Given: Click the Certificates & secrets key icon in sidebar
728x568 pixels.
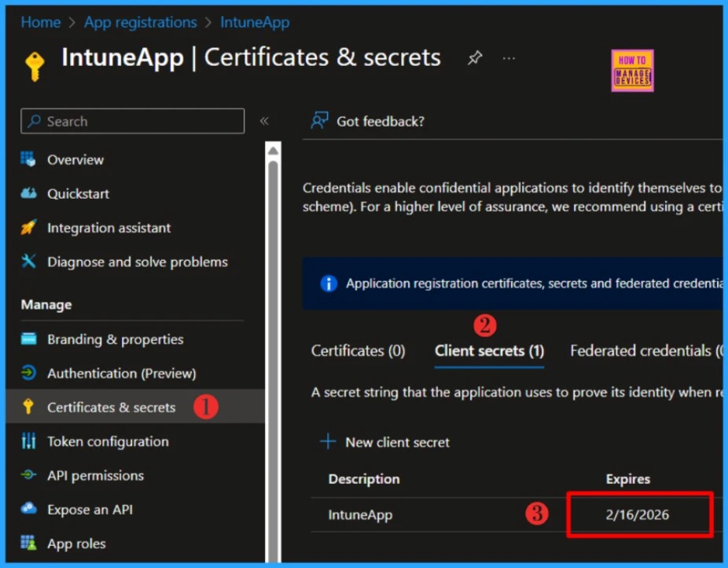Looking at the screenshot, I should click(x=28, y=407).
